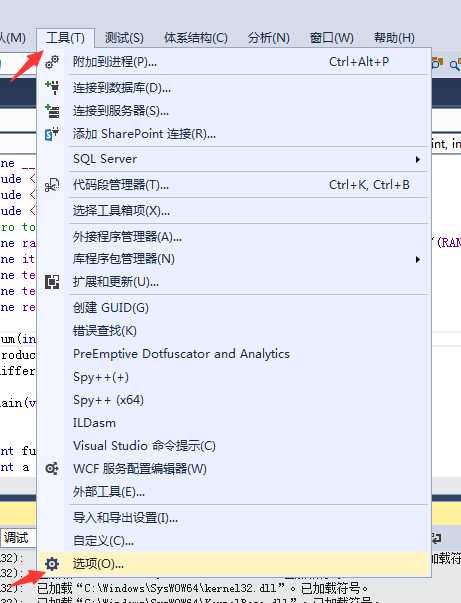Open the 窗口(W) menu

click(331, 38)
